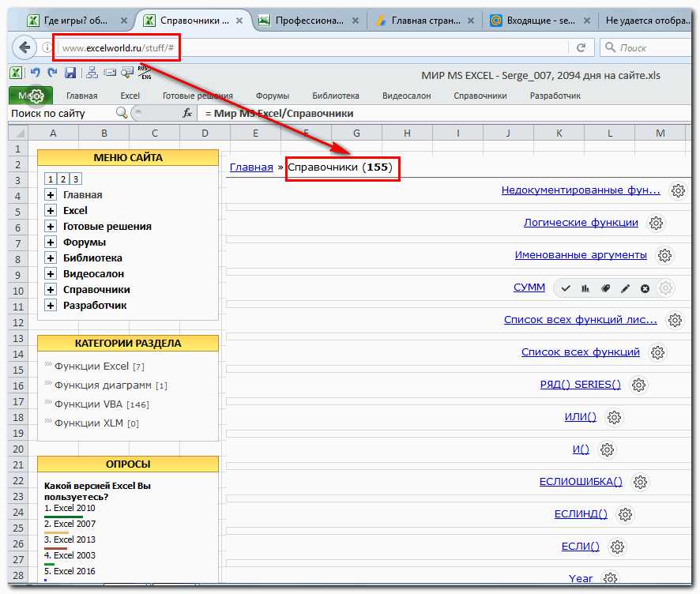The width and height of the screenshot is (700, 594).
Task: Open gear menu for ИЛИ()
Action: [614, 418]
